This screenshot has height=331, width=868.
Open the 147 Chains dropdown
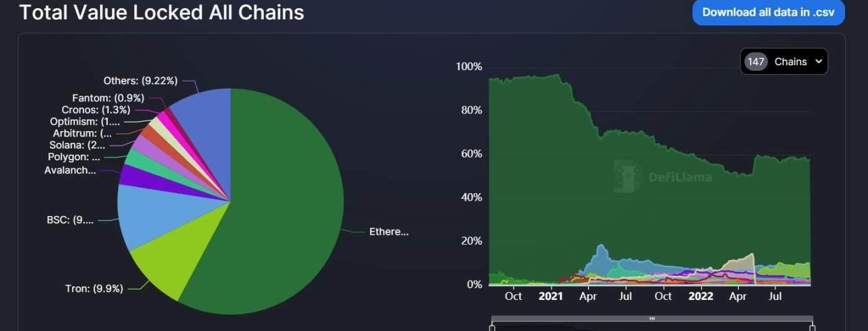pyautogui.click(x=784, y=61)
